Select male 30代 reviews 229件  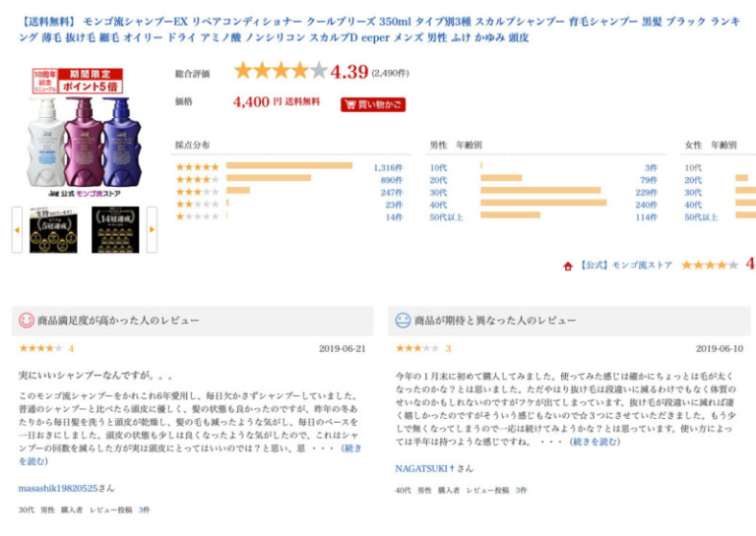(x=646, y=193)
